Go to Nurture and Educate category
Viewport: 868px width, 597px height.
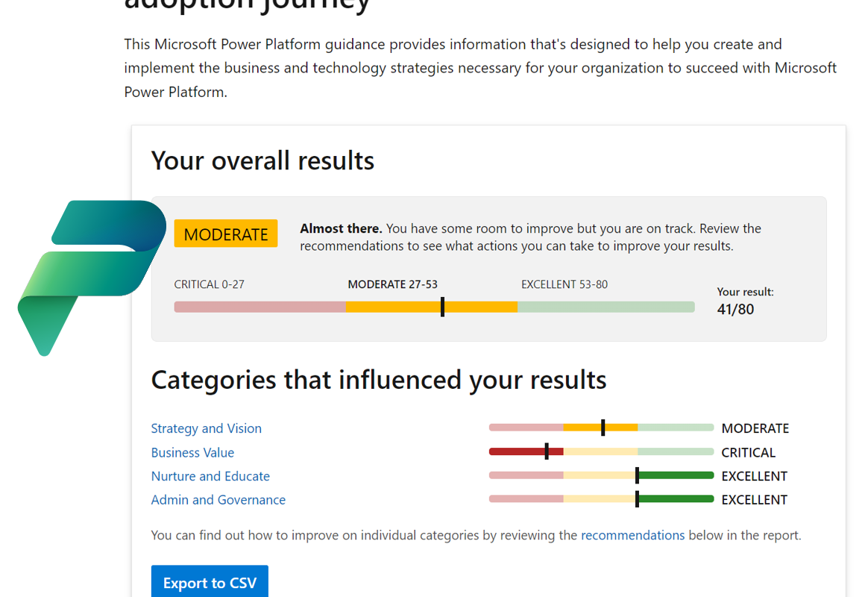point(210,476)
